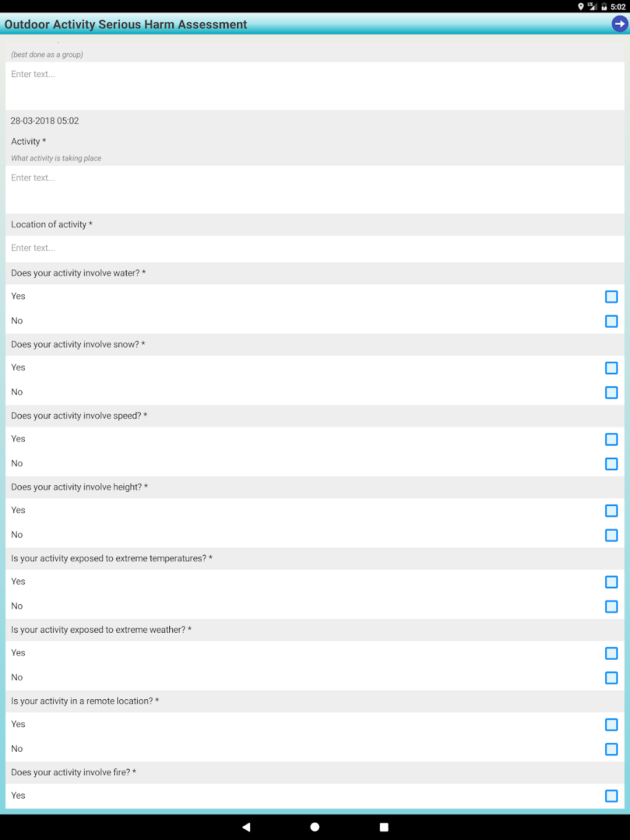Tap the date field showing 28-03-2018 05:02
Image resolution: width=630 pixels, height=840 pixels.
45,121
